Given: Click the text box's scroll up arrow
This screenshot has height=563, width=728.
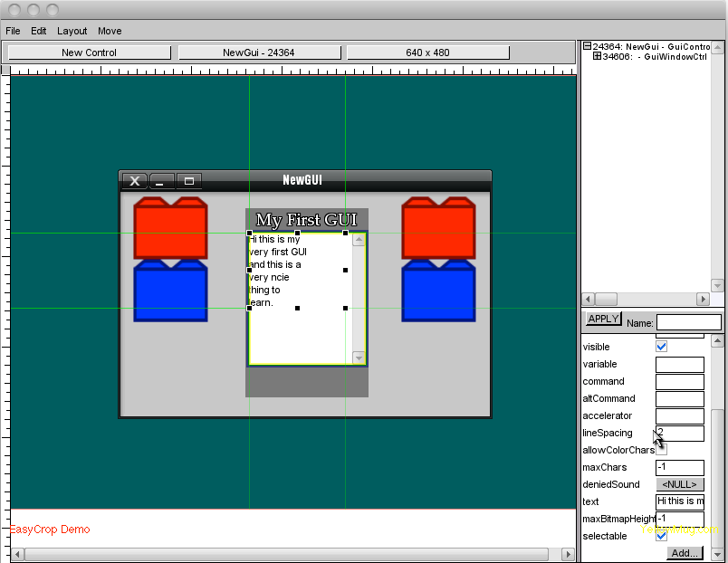Looking at the screenshot, I should click(x=359, y=240).
